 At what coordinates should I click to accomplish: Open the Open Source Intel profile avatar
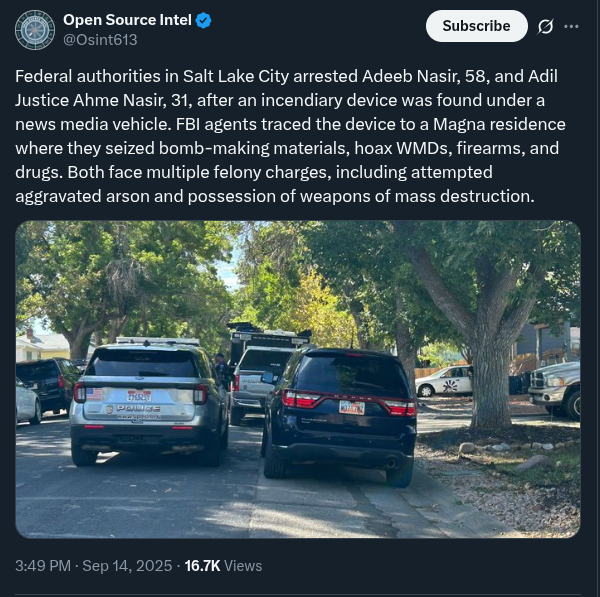[35, 30]
